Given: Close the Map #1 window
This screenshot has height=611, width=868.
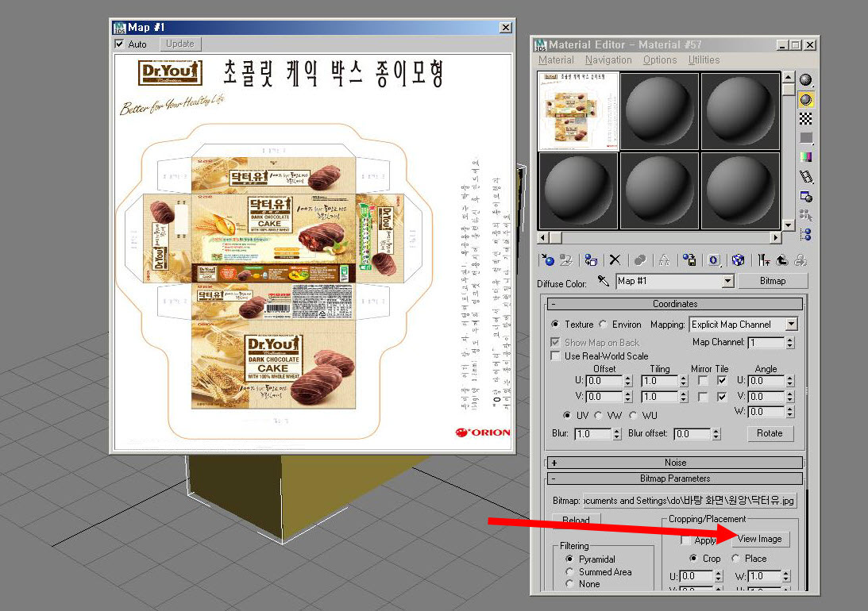Looking at the screenshot, I should (505, 28).
